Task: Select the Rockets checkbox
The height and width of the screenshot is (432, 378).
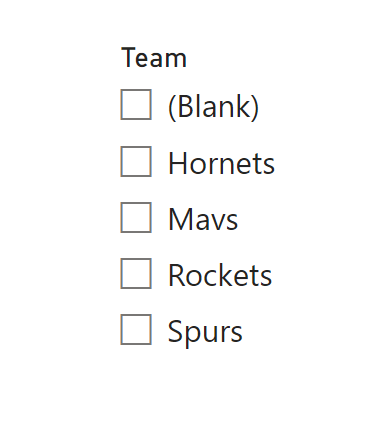Action: [x=136, y=273]
